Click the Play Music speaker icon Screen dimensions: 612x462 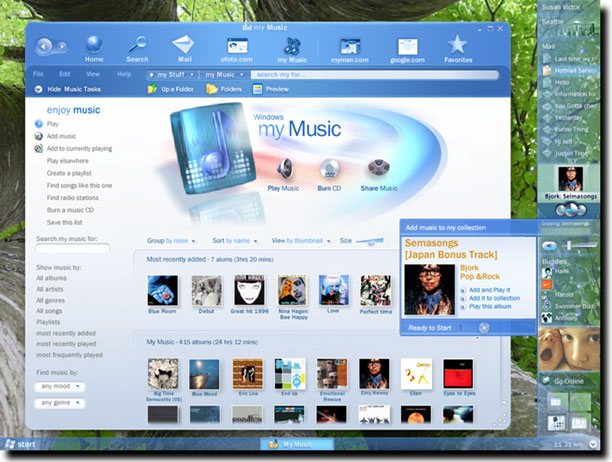click(285, 169)
